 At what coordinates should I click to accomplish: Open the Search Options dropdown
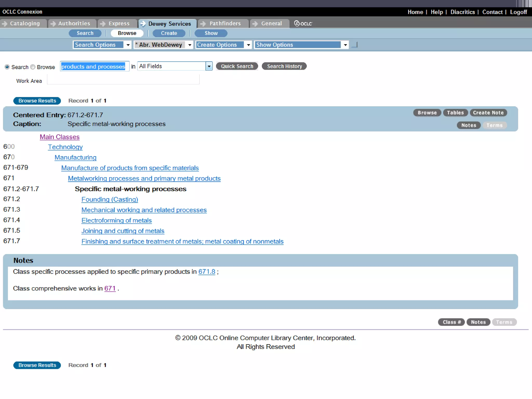[128, 45]
